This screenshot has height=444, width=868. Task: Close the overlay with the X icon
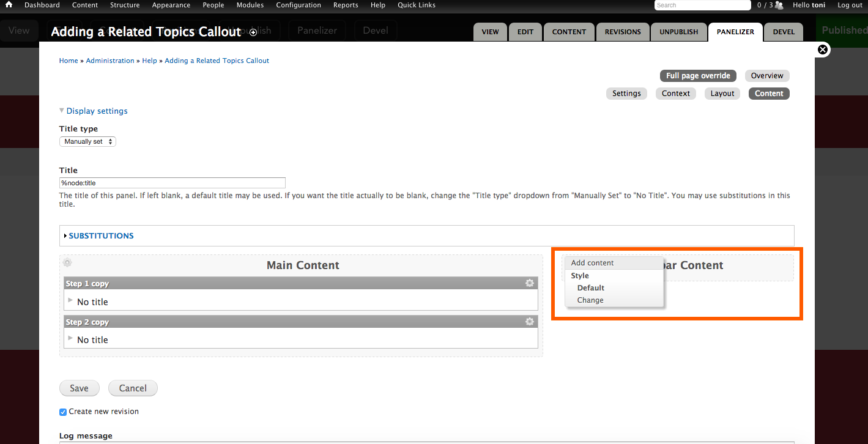point(823,50)
